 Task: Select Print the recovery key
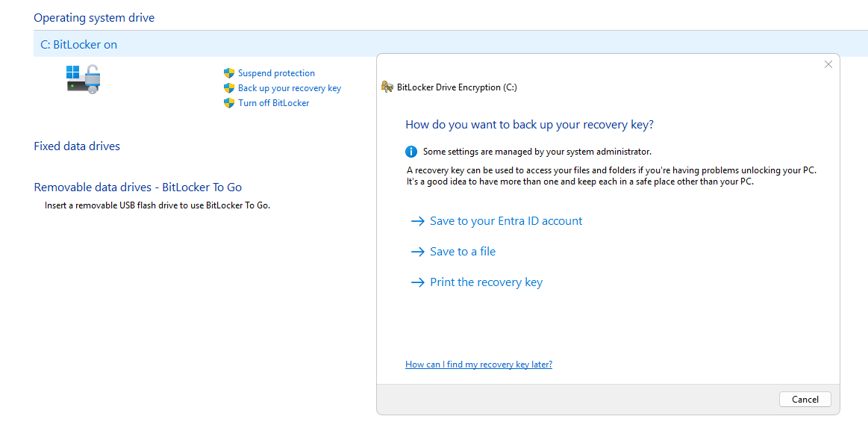click(486, 282)
